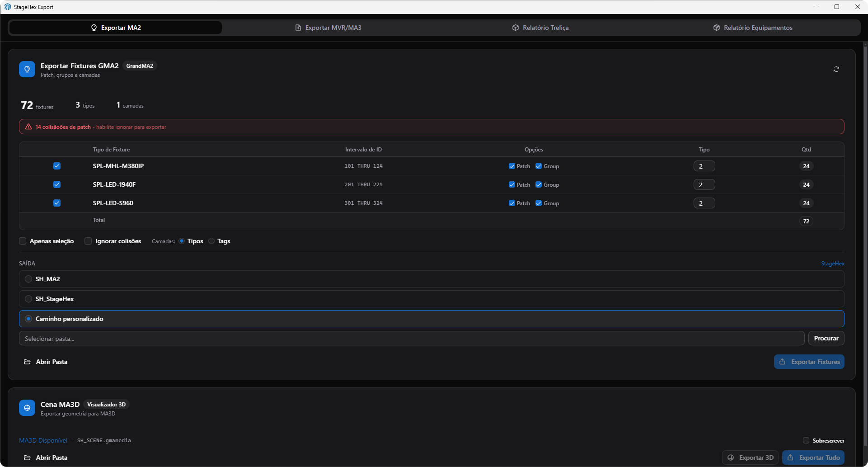Click the cube icon on Relatório Treliça tab
Screen dimensions: 868x467
click(515, 28)
